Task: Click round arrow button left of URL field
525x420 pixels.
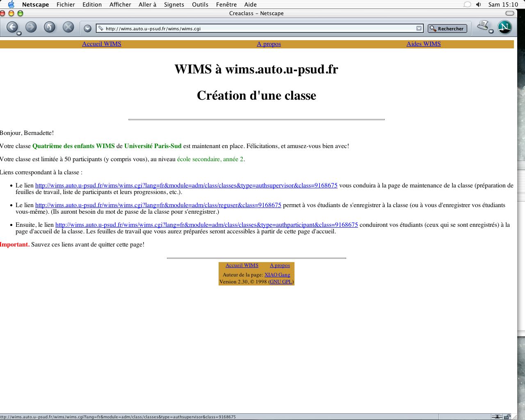Action: pos(87,28)
